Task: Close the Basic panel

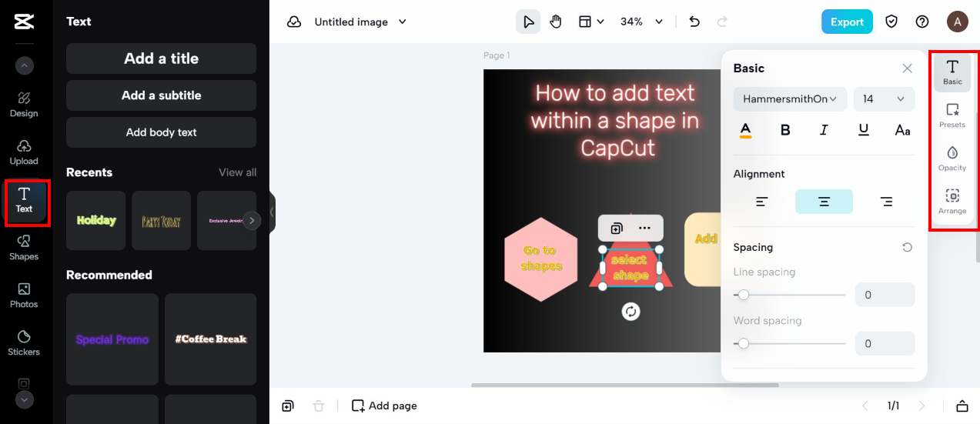Action: [907, 68]
